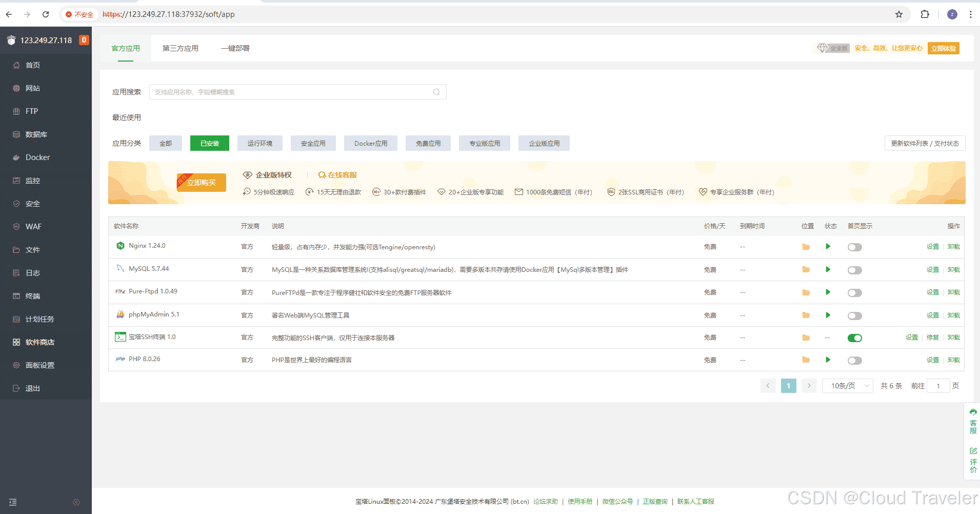Viewport: 980px width, 514px height.
Task: Open the Docker section in the sidebar
Action: click(x=36, y=157)
